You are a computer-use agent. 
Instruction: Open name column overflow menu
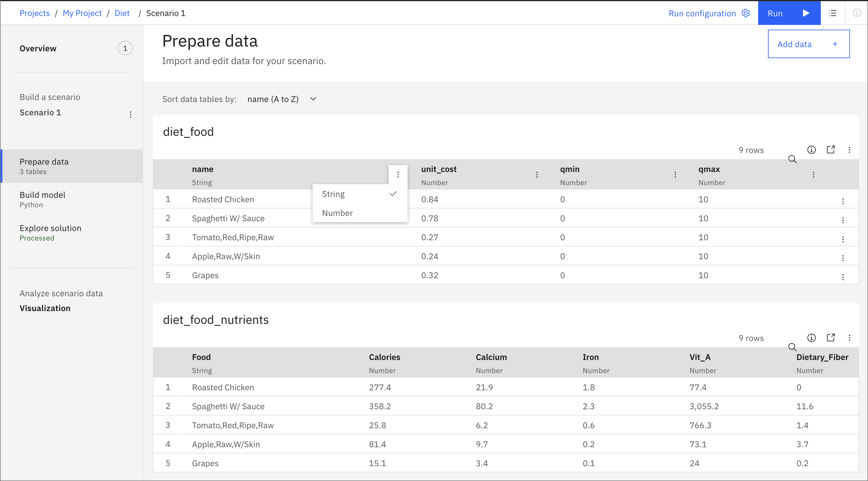tap(398, 174)
